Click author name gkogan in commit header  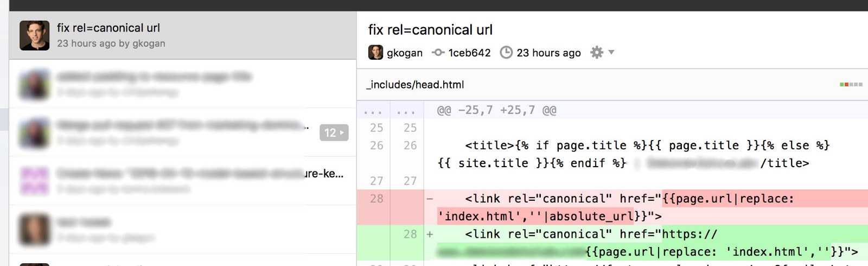pos(405,53)
